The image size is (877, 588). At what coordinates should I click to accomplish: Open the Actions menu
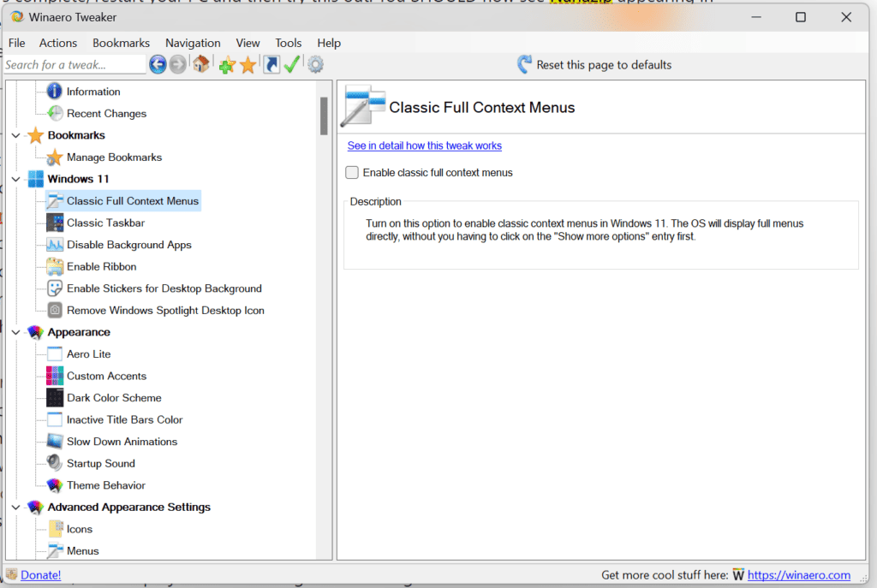coord(58,43)
